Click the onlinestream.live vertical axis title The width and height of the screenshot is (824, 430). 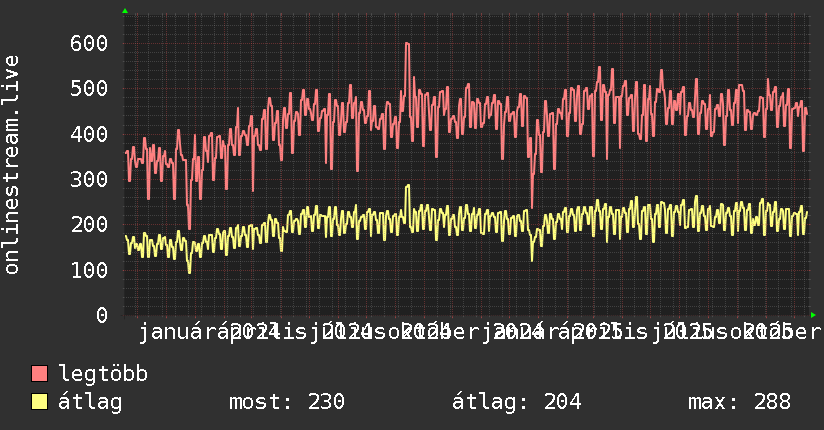click(12, 165)
